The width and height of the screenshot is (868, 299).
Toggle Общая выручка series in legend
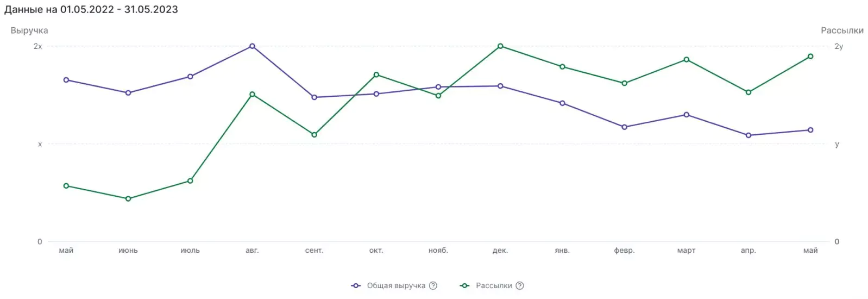396,286
